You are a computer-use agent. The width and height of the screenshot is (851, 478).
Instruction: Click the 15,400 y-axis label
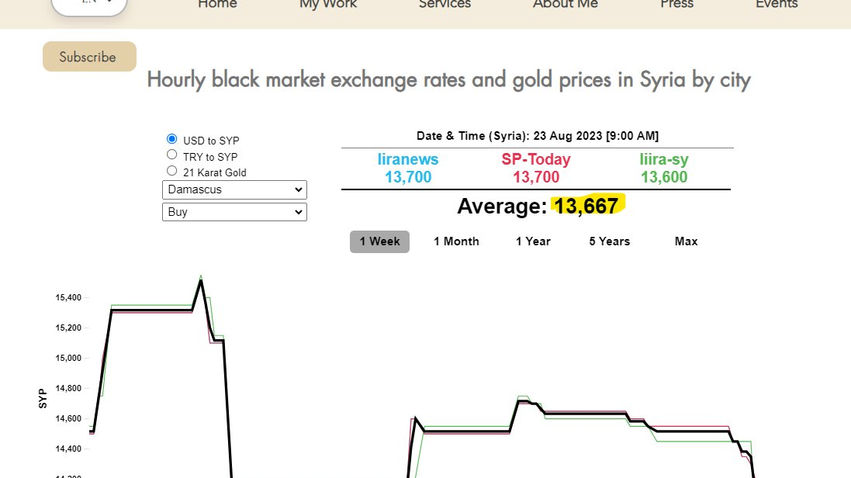68,297
